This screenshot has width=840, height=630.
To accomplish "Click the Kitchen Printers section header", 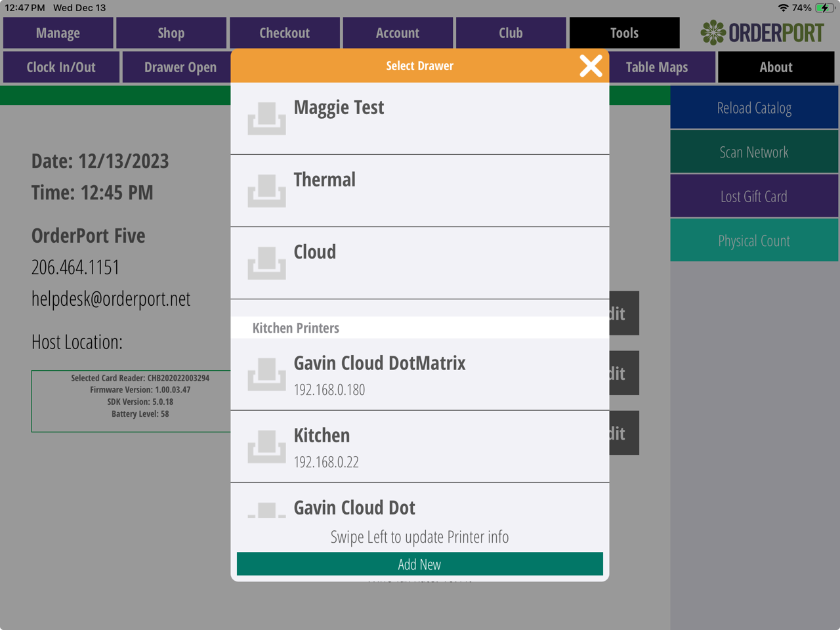I will pos(420,327).
